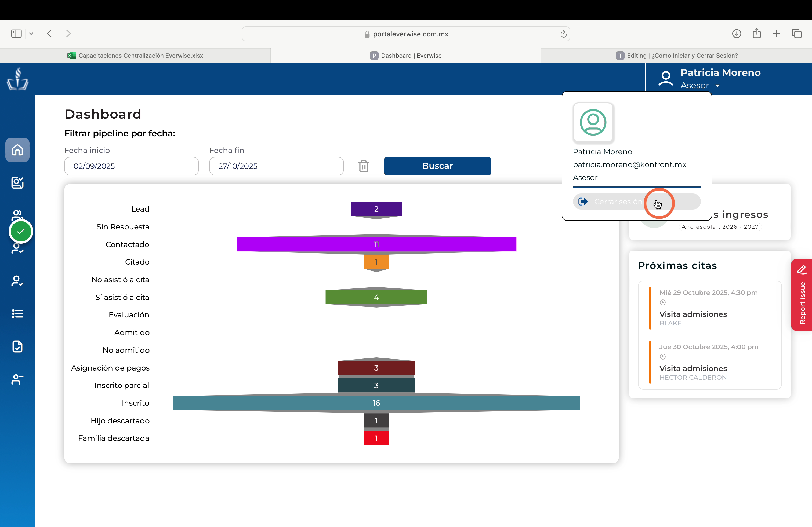Open Safari downloads icon
This screenshot has height=527, width=812.
[x=737, y=33]
